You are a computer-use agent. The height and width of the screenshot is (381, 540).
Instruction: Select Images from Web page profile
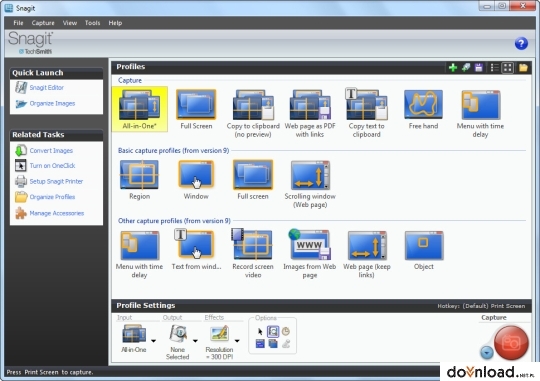click(310, 254)
